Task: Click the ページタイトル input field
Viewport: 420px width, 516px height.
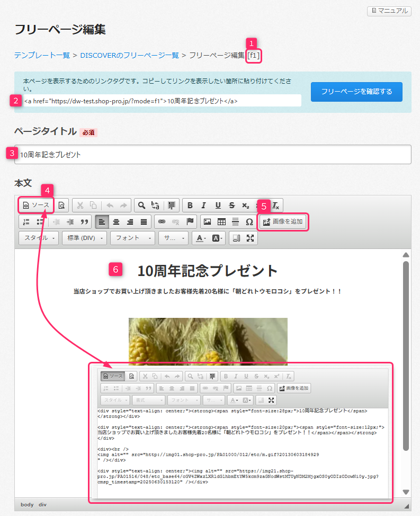Action: click(213, 155)
